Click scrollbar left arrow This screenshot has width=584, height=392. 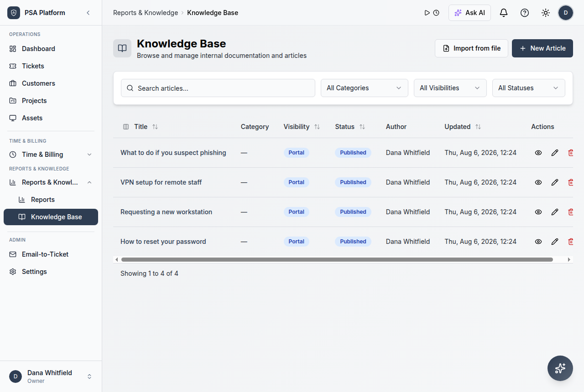click(x=117, y=259)
